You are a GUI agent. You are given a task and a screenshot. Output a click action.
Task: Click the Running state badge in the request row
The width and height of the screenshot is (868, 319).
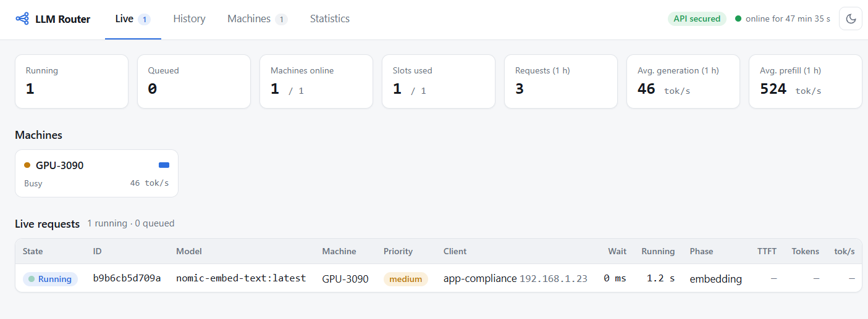coord(50,279)
